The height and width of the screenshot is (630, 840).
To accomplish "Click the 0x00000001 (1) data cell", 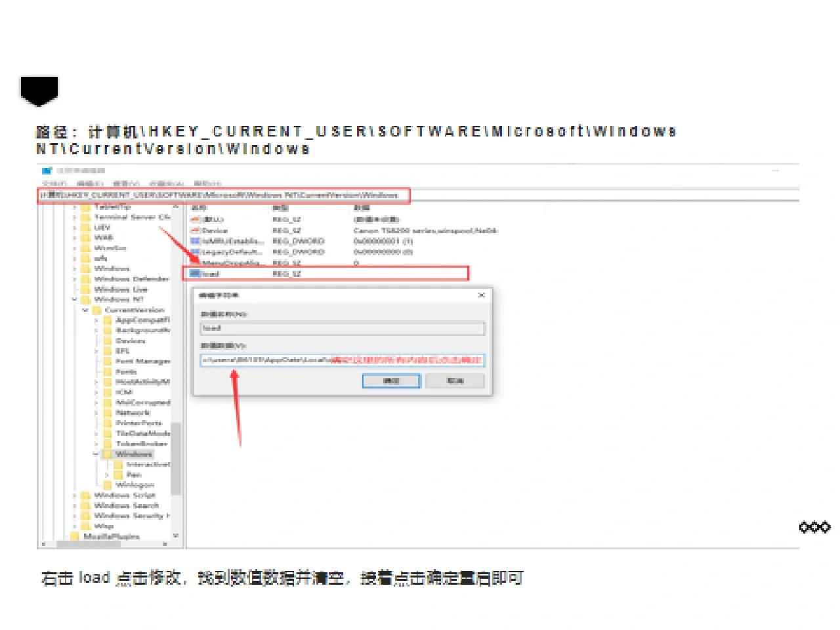I will click(383, 241).
